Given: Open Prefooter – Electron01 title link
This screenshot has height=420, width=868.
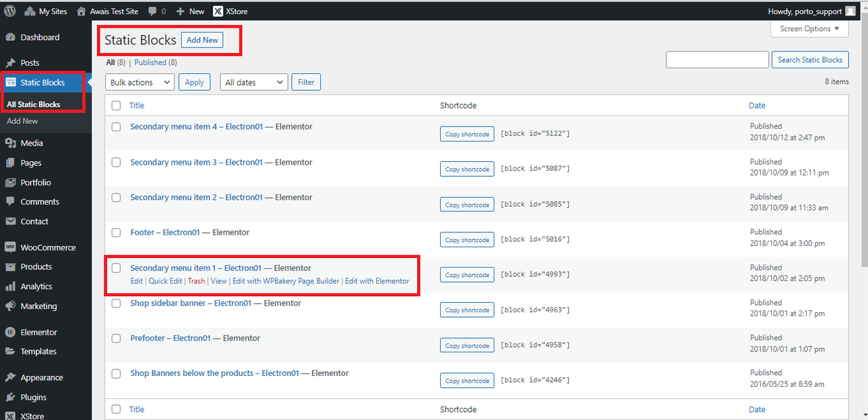Looking at the screenshot, I should 170,338.
